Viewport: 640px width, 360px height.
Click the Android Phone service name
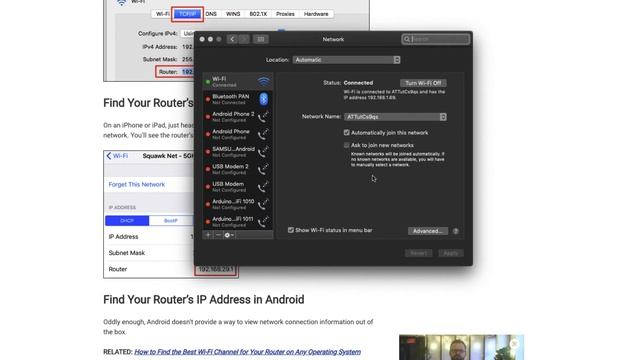pyautogui.click(x=231, y=131)
